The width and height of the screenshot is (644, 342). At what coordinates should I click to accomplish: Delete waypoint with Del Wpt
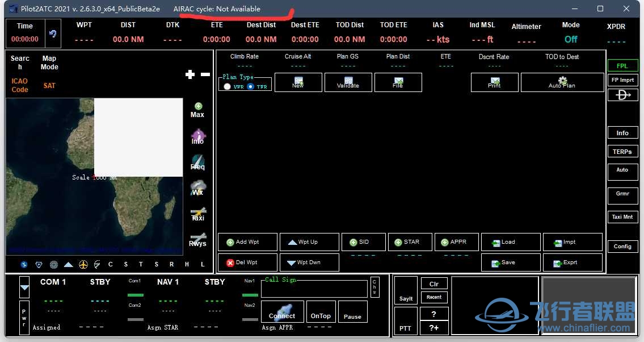[x=247, y=262]
